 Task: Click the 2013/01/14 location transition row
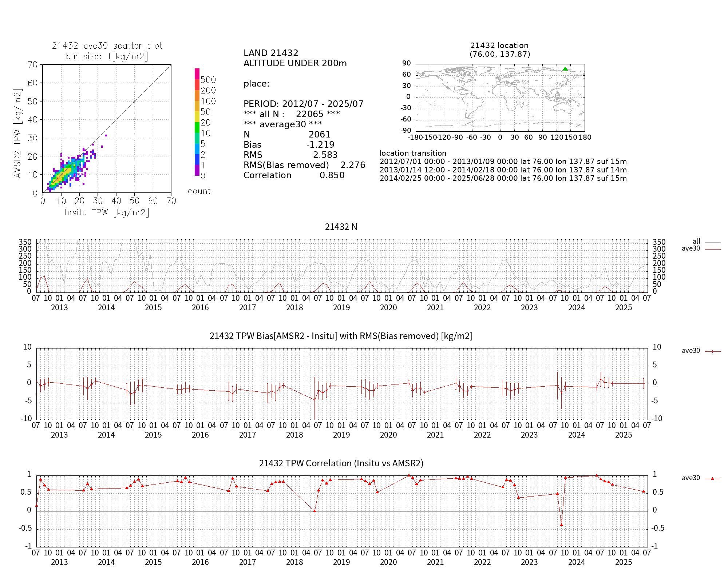503,170
